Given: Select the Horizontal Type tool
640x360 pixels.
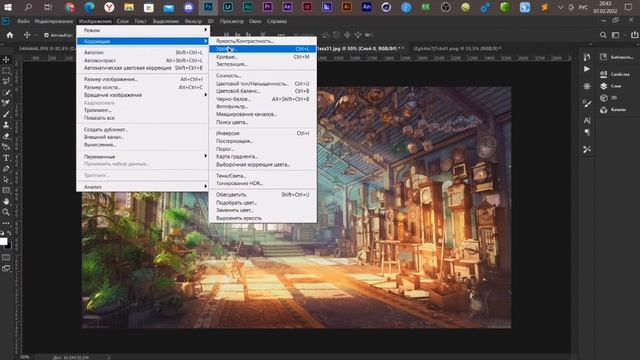Looking at the screenshot, I should tap(6, 158).
